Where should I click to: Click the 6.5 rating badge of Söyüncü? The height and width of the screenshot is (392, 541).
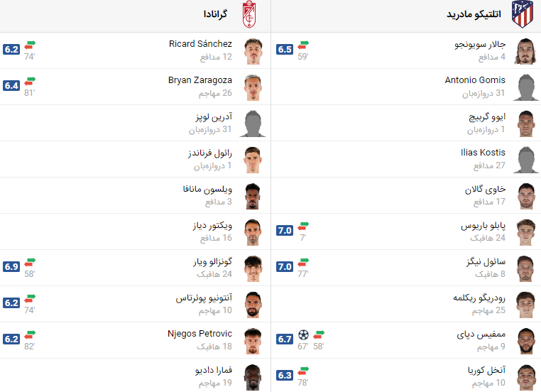click(285, 49)
